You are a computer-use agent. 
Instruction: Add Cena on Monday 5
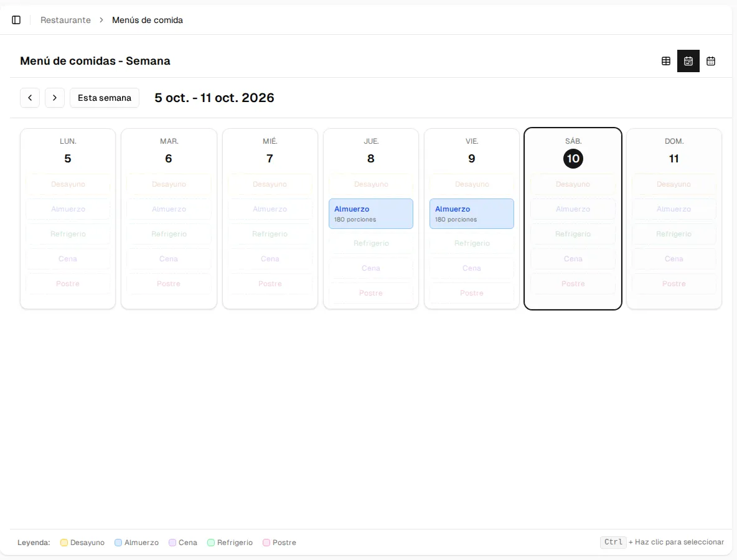(x=68, y=259)
